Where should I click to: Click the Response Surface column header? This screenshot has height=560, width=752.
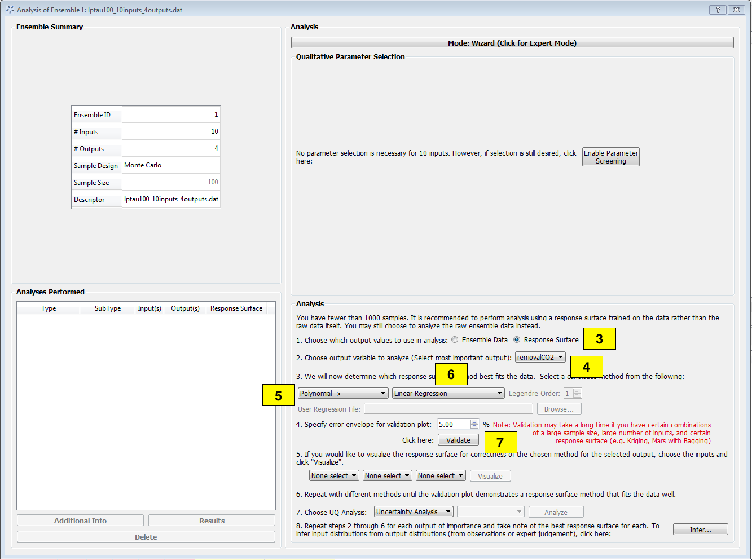(236, 308)
